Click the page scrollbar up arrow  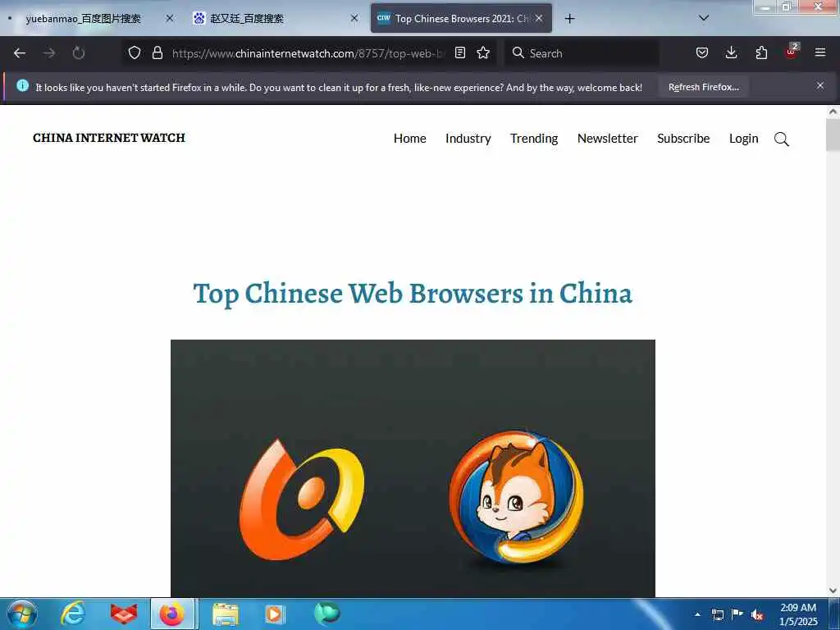pos(833,112)
